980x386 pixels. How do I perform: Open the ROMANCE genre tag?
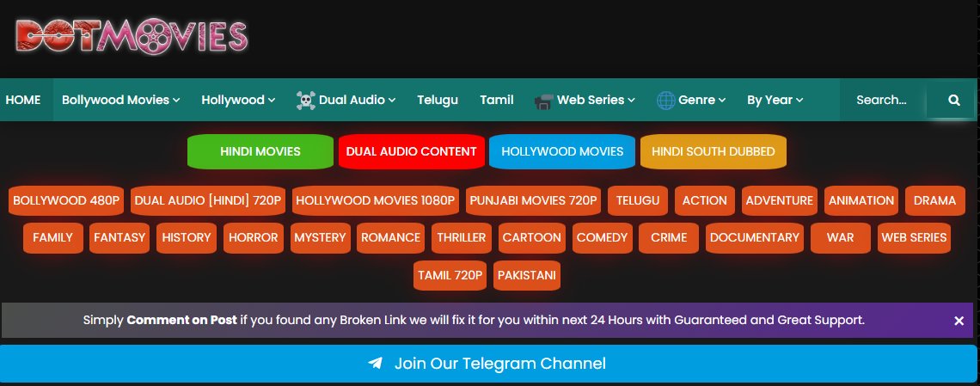click(x=390, y=237)
